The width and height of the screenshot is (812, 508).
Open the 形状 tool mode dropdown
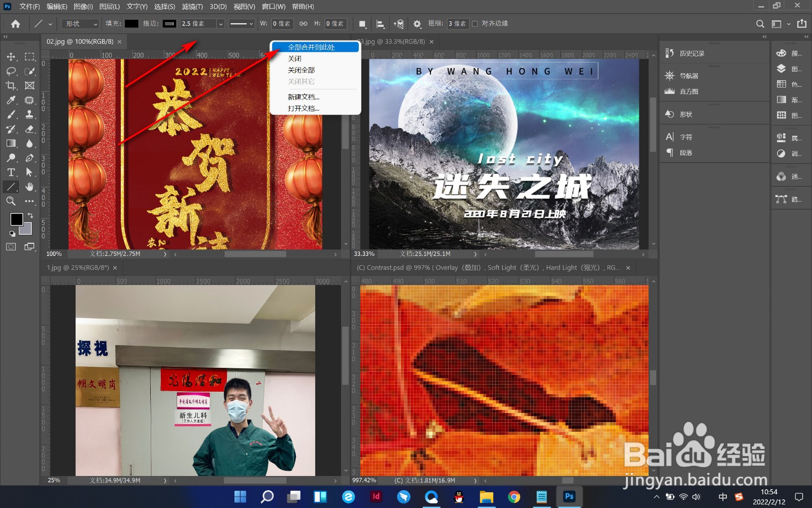(81, 24)
